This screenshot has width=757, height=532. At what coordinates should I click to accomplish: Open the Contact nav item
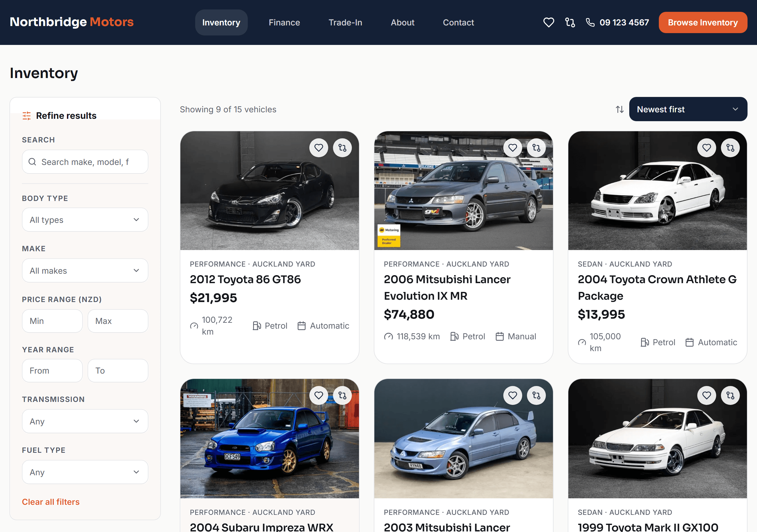pyautogui.click(x=458, y=22)
